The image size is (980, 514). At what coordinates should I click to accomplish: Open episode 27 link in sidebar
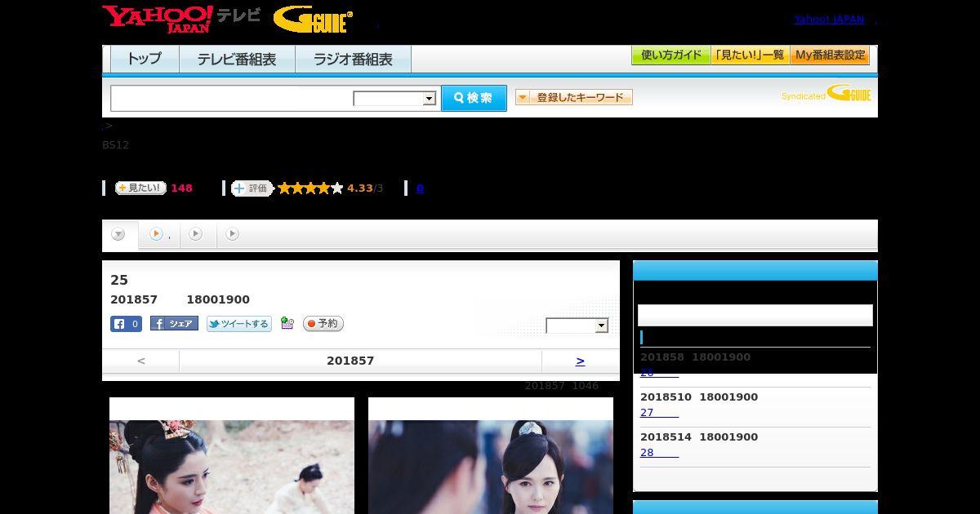(x=659, y=413)
